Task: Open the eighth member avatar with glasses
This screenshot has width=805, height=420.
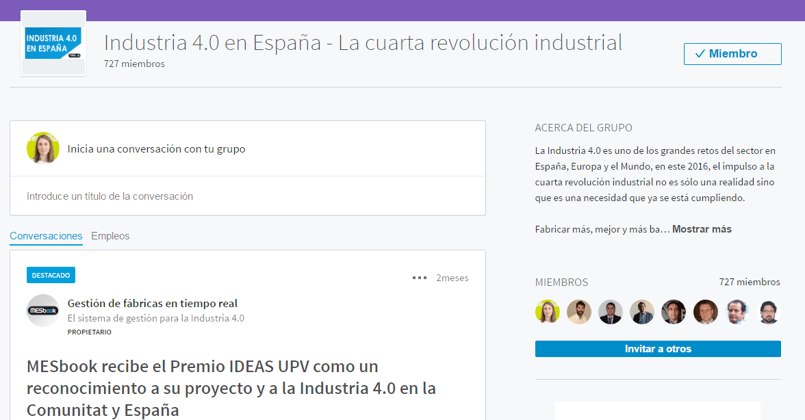Action: [x=769, y=312]
